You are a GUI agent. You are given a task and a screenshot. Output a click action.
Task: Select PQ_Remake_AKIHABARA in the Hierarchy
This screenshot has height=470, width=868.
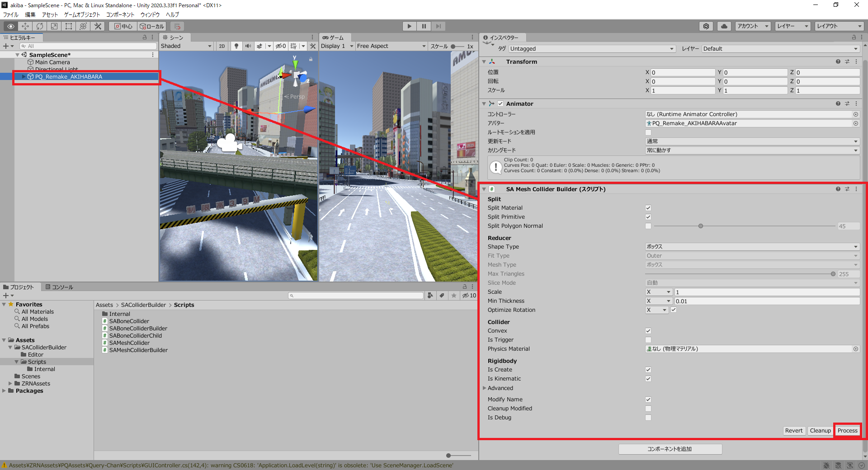tap(68, 76)
